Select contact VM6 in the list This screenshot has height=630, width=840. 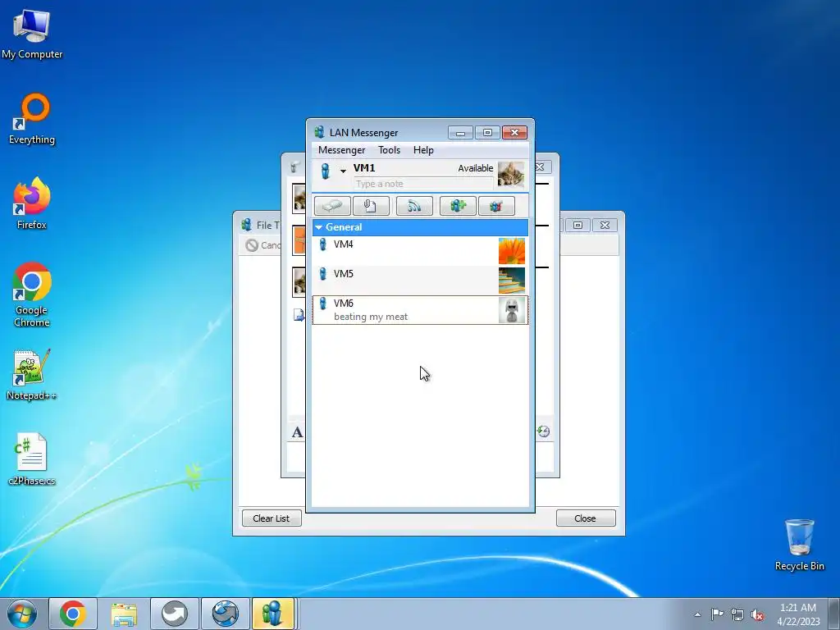tap(420, 309)
